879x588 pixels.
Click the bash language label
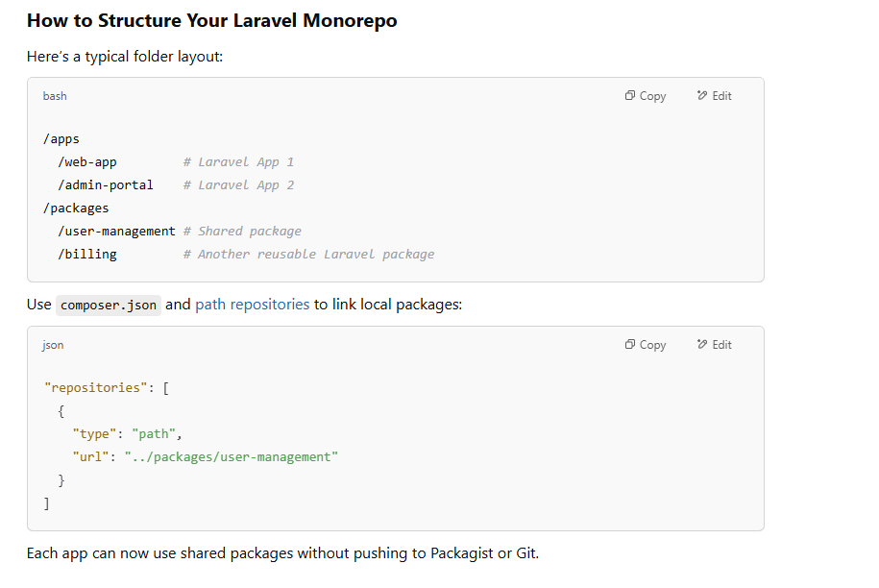[x=54, y=96]
